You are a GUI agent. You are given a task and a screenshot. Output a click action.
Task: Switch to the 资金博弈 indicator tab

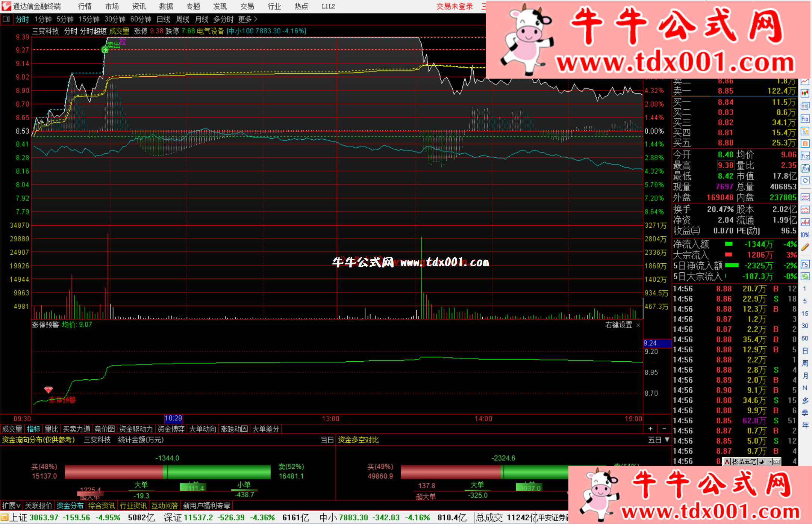click(171, 429)
